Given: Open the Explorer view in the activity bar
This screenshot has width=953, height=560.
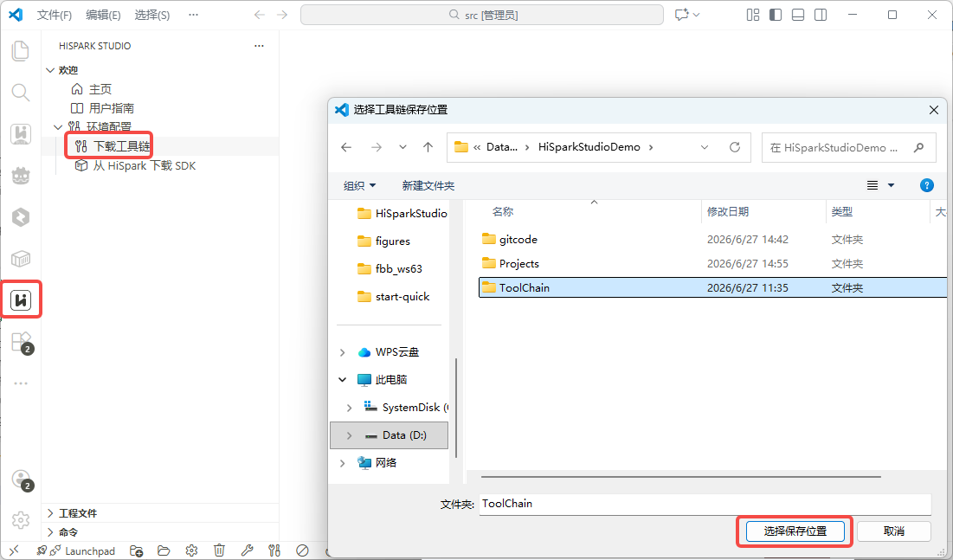Looking at the screenshot, I should pos(21,50).
